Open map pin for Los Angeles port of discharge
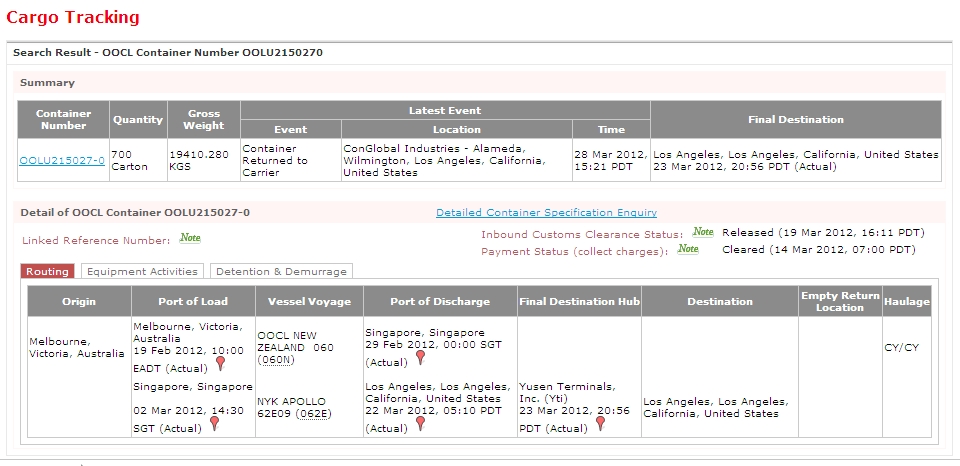 tap(421, 424)
